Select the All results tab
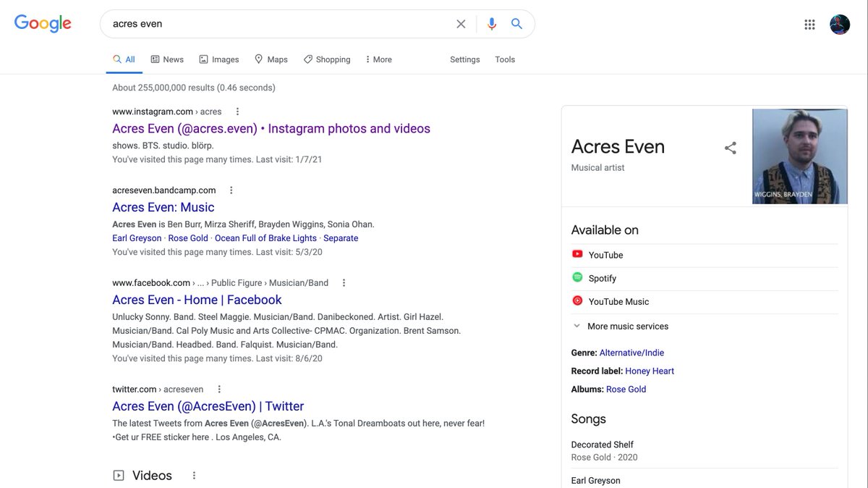 [124, 59]
